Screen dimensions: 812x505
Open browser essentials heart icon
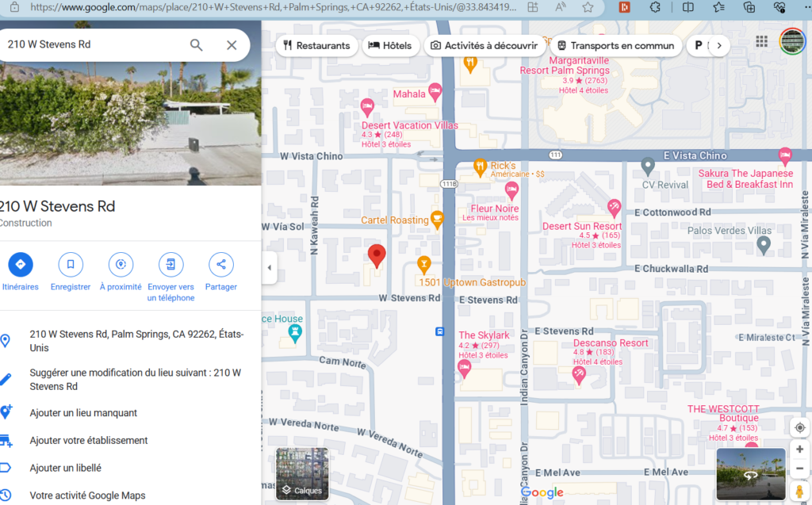coord(779,7)
